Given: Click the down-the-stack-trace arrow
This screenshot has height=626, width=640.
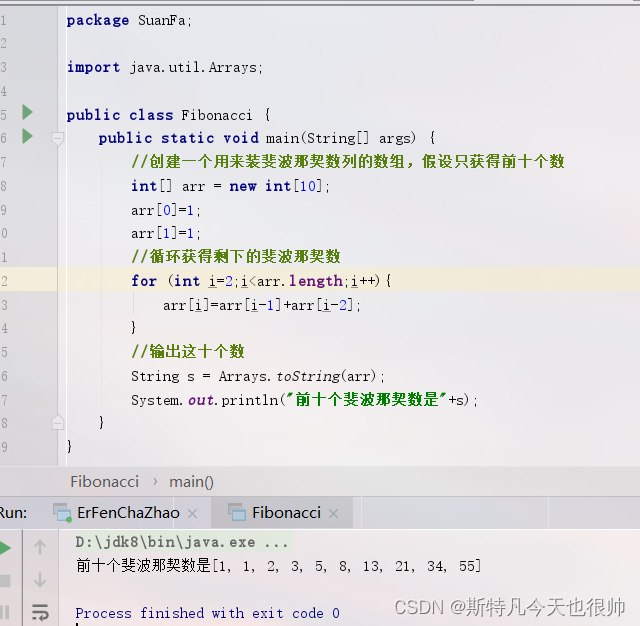Looking at the screenshot, I should tap(40, 579).
